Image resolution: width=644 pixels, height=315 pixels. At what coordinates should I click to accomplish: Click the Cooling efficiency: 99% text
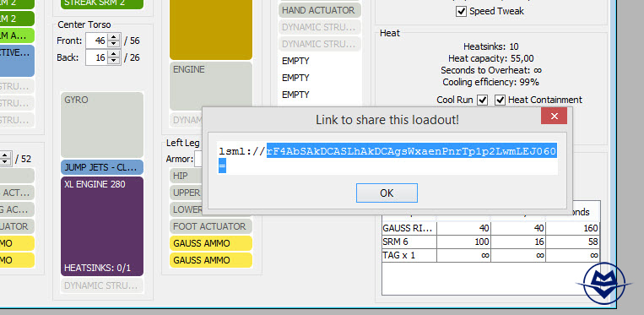pos(490,82)
